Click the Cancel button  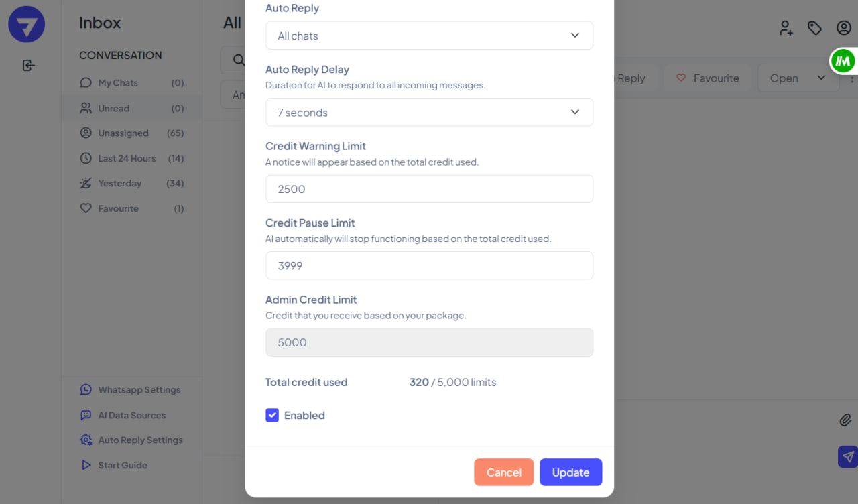[503, 472]
